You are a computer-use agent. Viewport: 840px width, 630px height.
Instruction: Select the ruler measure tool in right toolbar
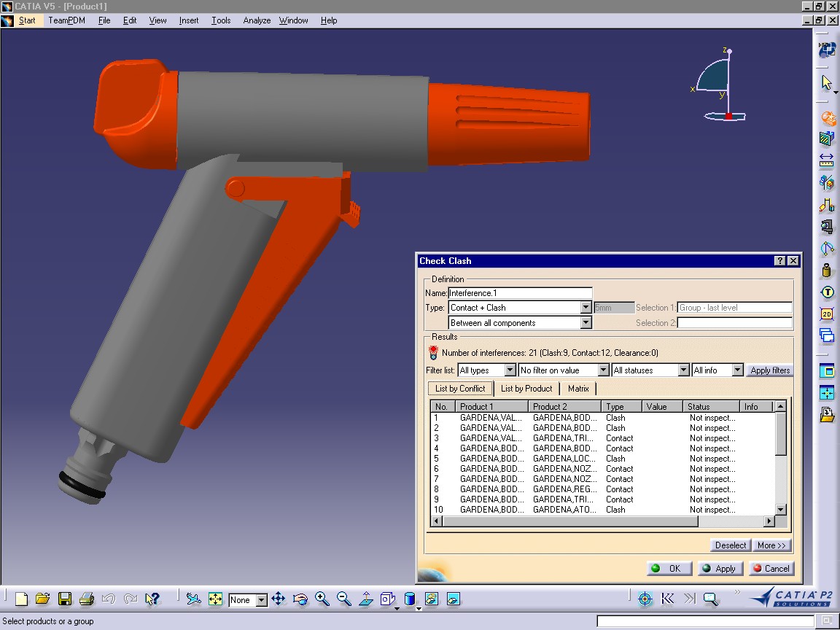827,160
